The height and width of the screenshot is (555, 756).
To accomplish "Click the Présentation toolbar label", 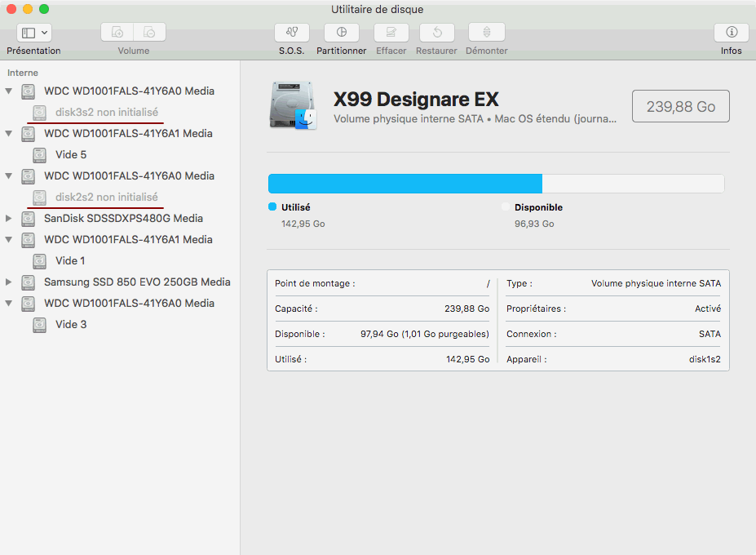I will tap(33, 51).
